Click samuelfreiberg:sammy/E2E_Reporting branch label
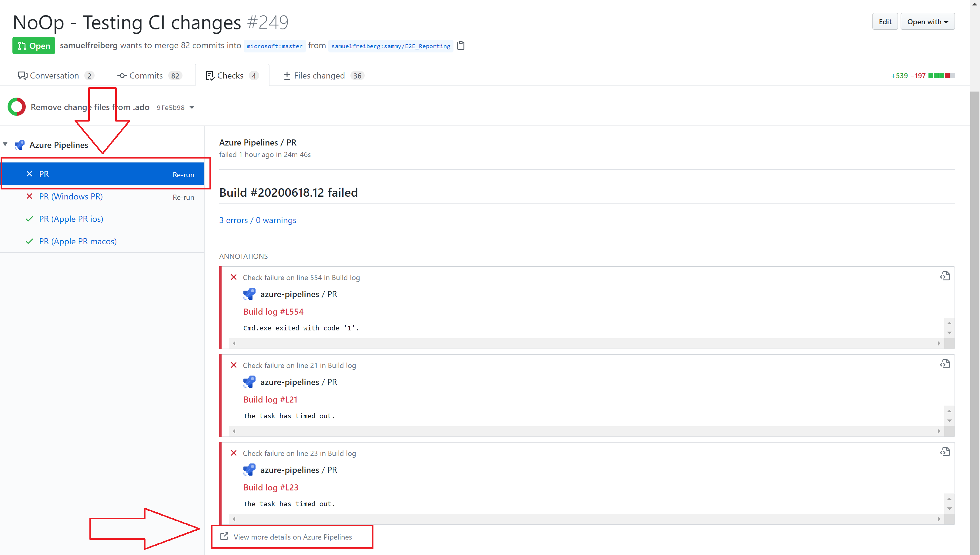Viewport: 980px width, 555px height. pyautogui.click(x=391, y=46)
